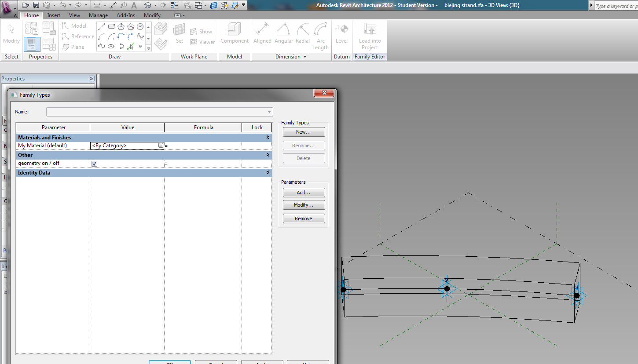Collapse the Materials and Finishes section

coord(267,137)
